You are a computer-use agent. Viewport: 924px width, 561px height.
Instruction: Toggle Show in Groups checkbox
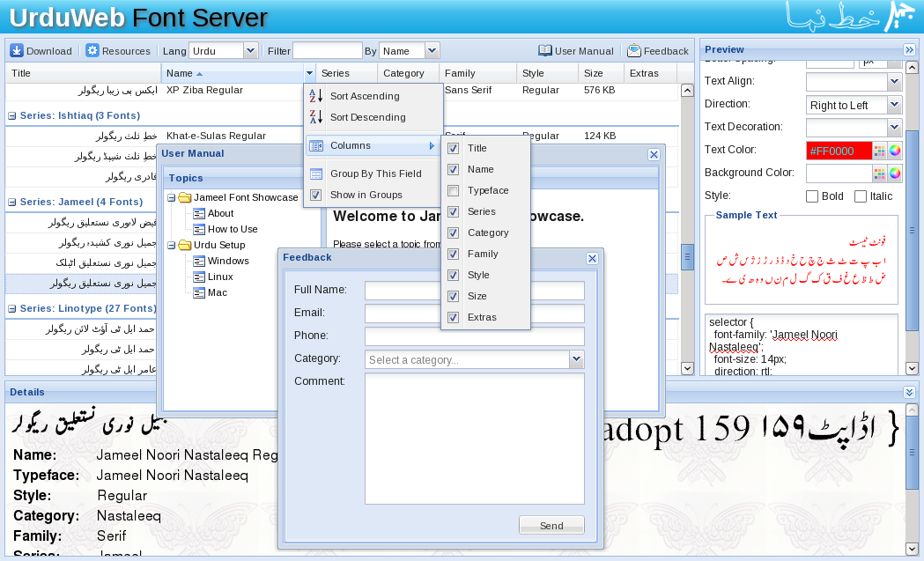point(316,195)
